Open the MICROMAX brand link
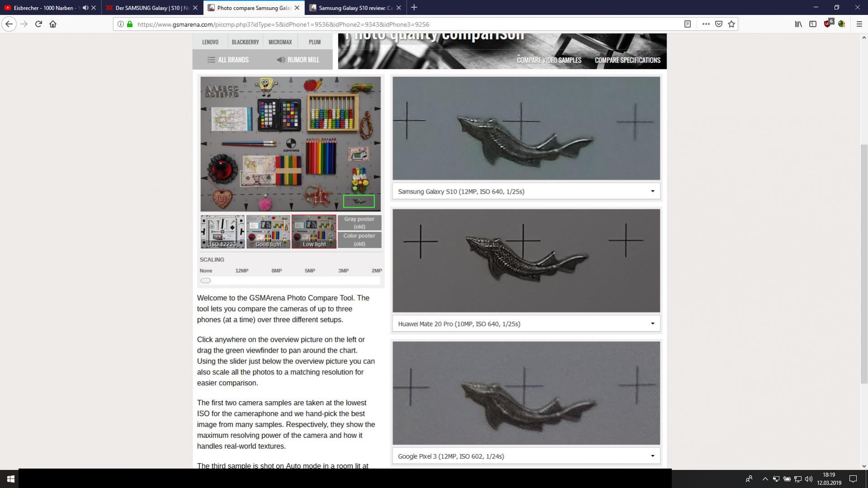 [x=280, y=42]
